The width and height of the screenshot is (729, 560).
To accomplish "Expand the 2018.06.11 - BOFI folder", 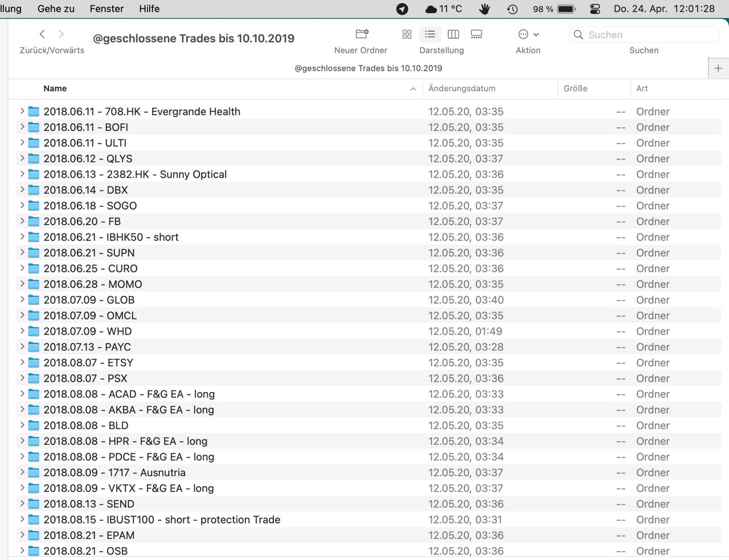I will [x=22, y=127].
